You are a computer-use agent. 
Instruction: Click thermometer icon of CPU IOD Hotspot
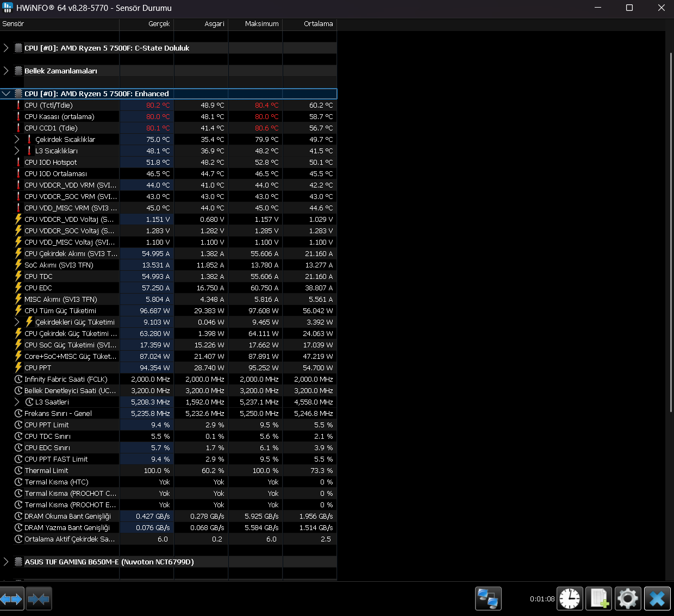18,163
